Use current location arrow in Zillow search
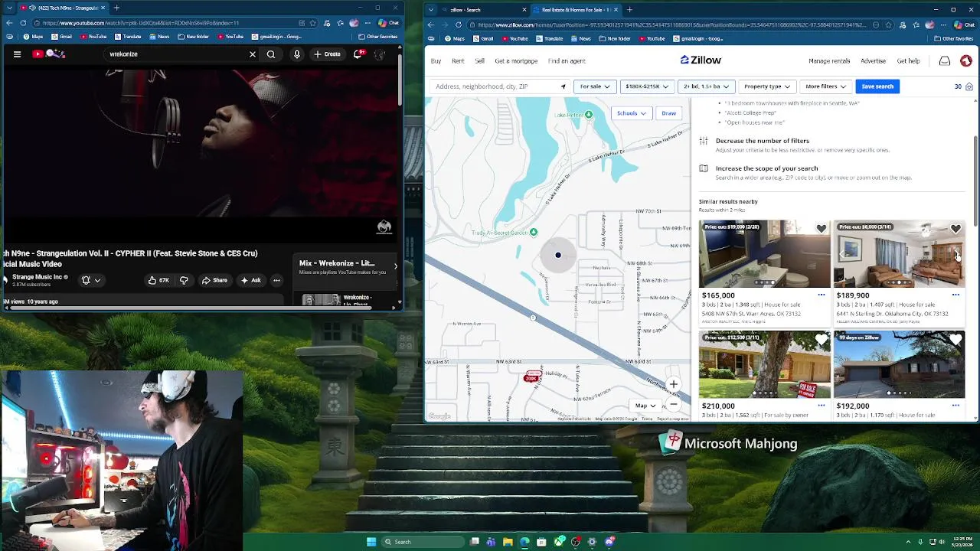This screenshot has width=980, height=551. point(563,86)
